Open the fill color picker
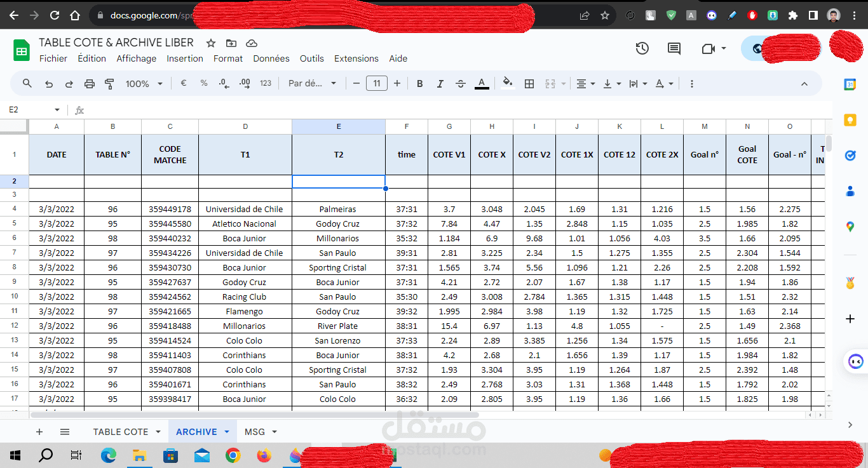Screen dimensions: 868x468 (507, 83)
